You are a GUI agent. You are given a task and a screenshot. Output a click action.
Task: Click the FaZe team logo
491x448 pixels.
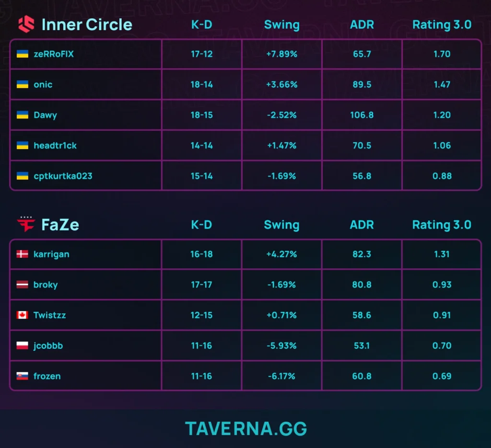pyautogui.click(x=26, y=224)
